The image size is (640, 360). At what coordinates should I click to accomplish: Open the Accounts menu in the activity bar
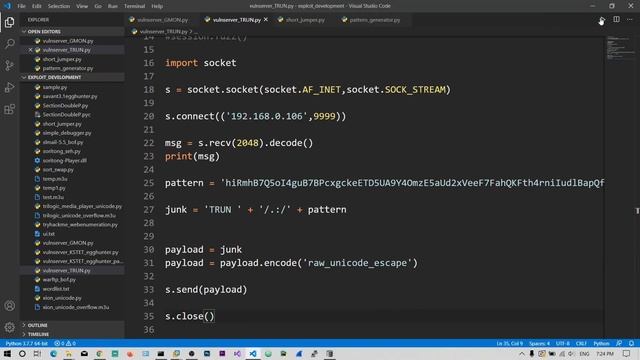point(9,306)
